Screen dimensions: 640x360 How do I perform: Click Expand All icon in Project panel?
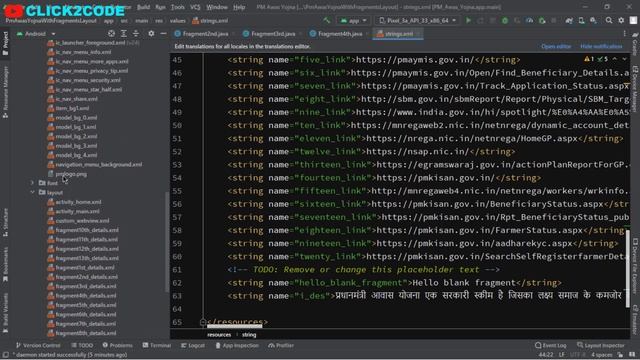(124, 33)
